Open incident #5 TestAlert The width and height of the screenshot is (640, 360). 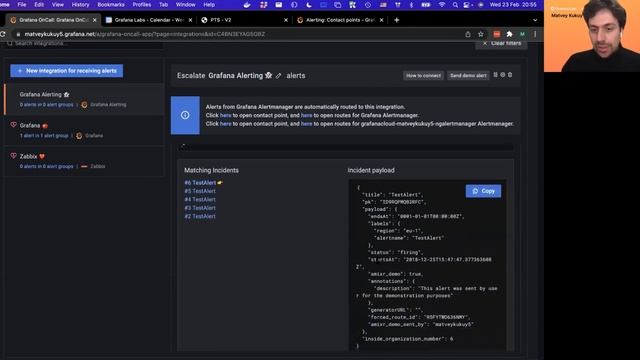coord(200,191)
